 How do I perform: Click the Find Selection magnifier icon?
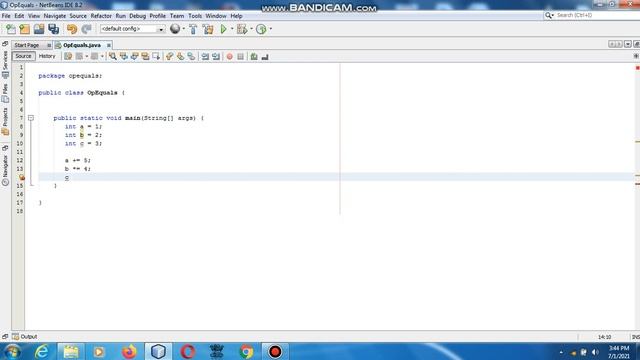(113, 57)
